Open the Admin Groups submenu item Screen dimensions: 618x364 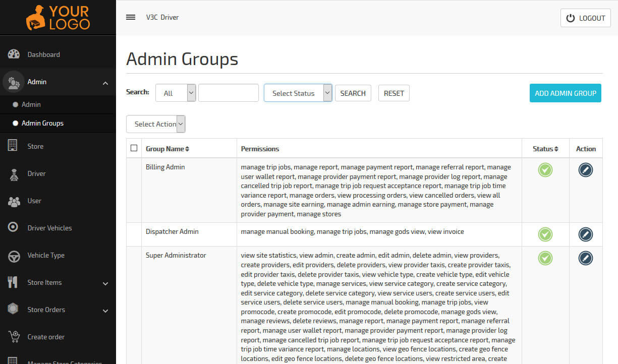[x=42, y=123]
